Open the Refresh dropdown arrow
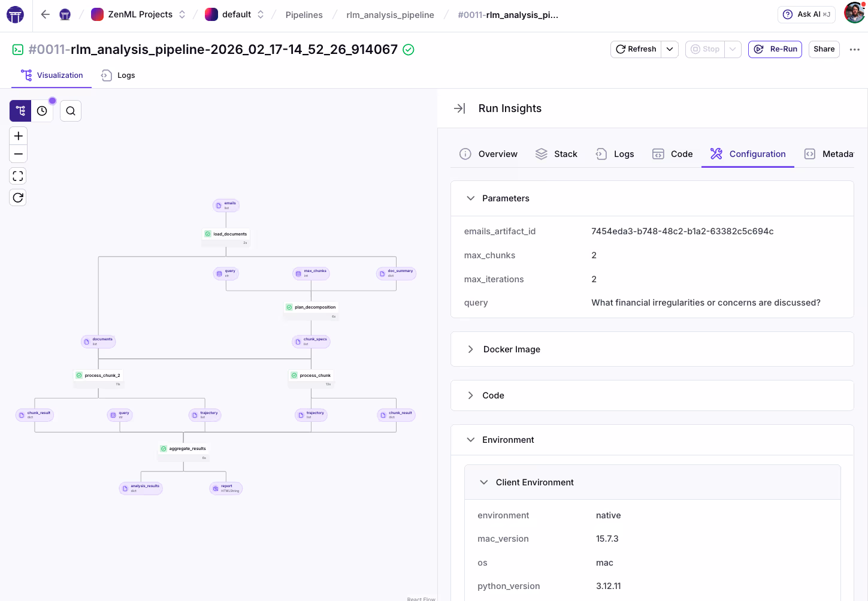868x601 pixels. [670, 49]
